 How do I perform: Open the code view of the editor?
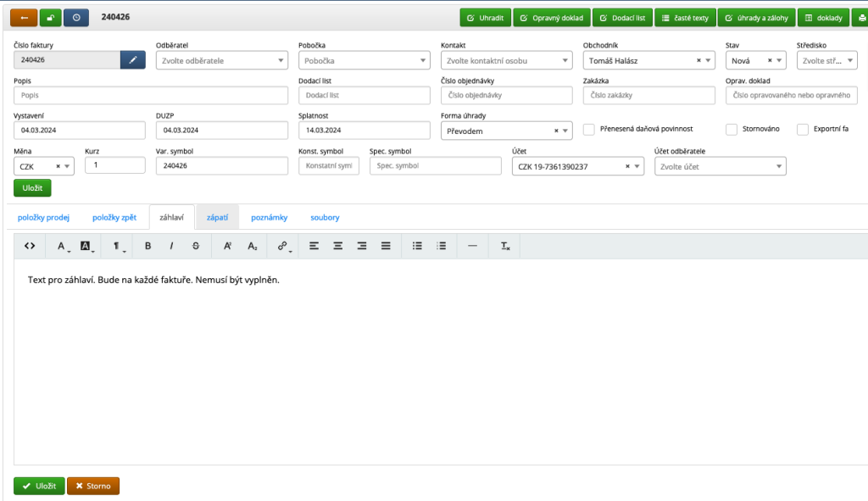tap(30, 246)
